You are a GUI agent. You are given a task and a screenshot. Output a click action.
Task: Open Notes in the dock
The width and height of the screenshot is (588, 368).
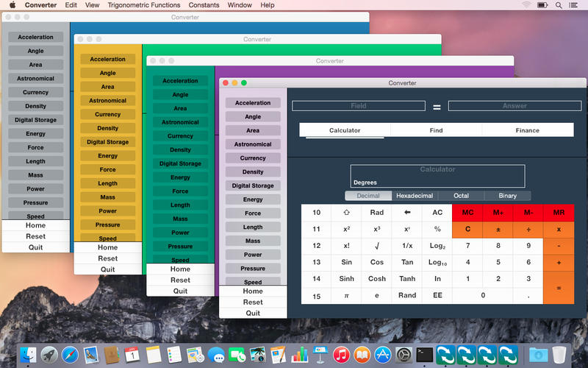pos(154,355)
